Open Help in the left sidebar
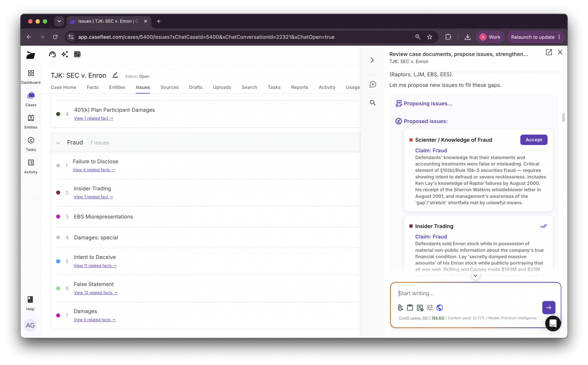Screen dimensions: 588x365 [30, 303]
